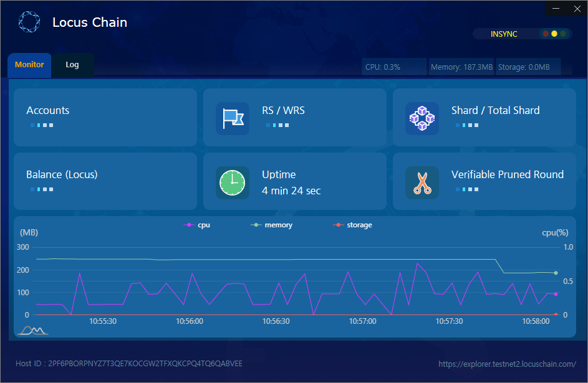
Task: Minimize the Locus Chain window
Action: click(556, 9)
